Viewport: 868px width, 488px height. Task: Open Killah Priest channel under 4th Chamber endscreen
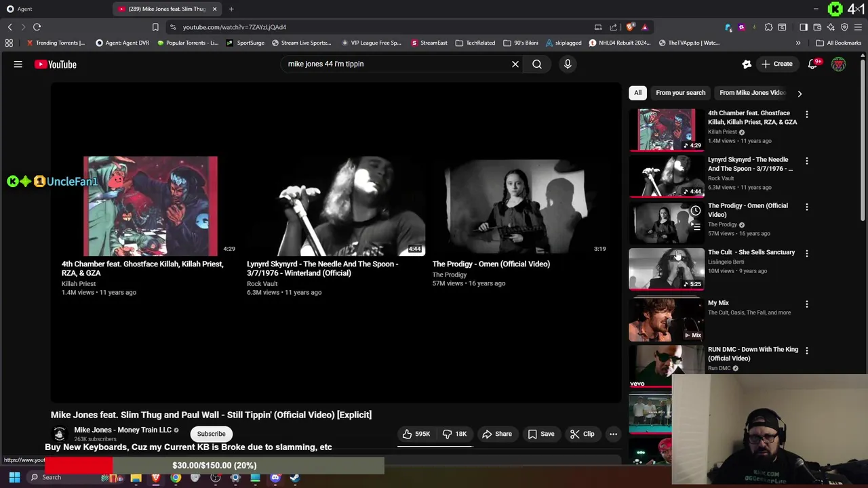pyautogui.click(x=79, y=284)
